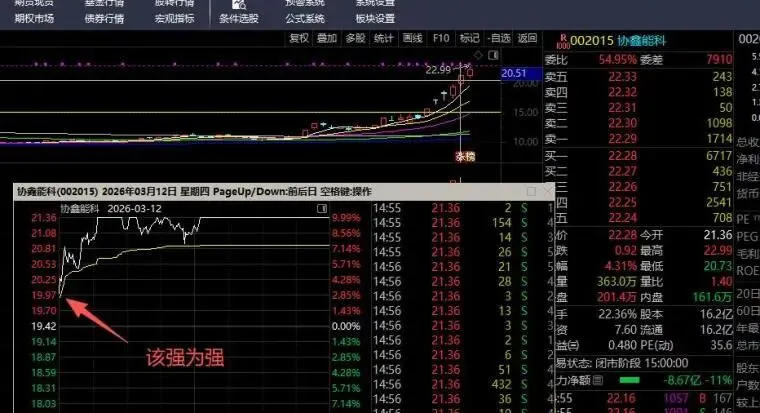This screenshot has width=760, height=413.
Task: Select the 卖二 price 22.30
Action: [x=622, y=123]
